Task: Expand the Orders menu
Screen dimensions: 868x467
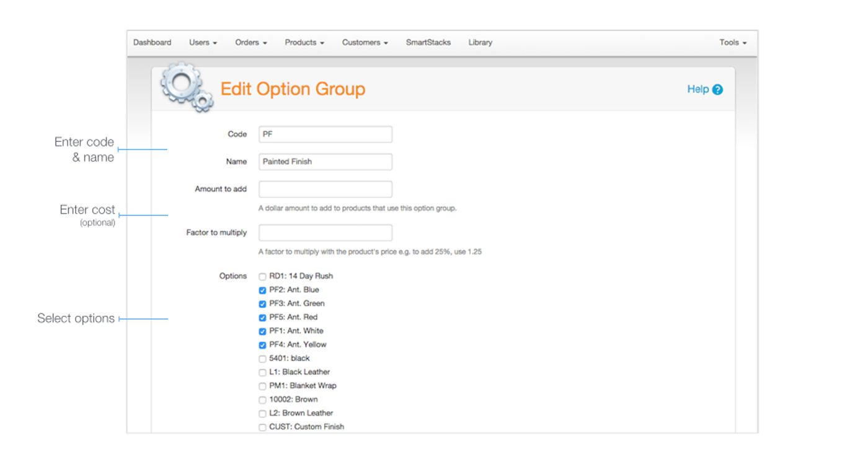Action: (251, 43)
